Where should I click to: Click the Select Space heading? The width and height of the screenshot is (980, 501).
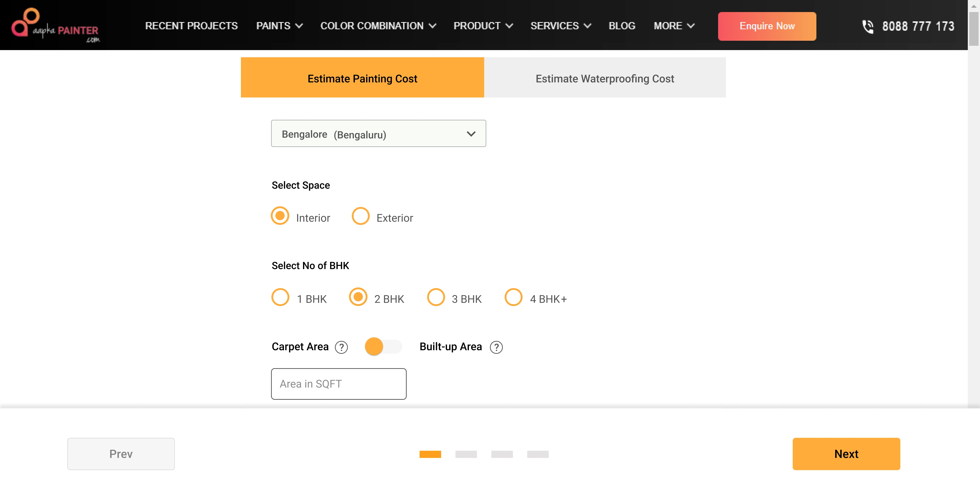pos(300,185)
